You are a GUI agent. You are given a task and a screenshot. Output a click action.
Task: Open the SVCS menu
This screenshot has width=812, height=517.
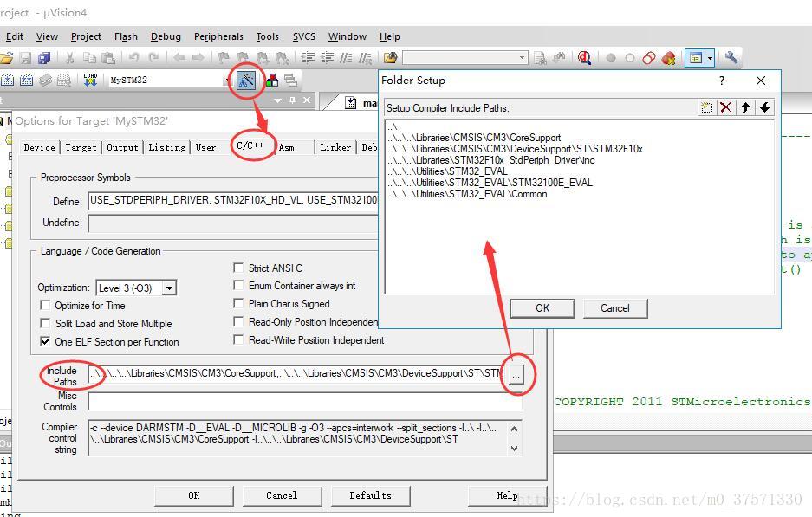point(304,36)
